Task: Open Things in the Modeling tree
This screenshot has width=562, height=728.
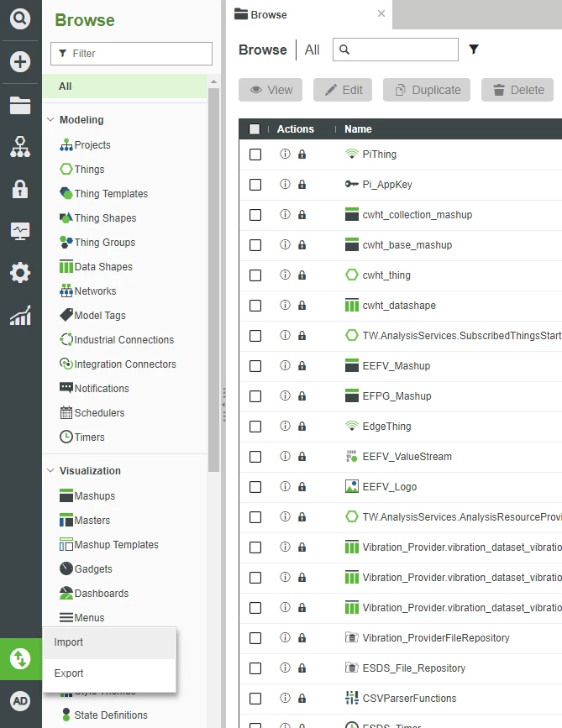Action: (x=82, y=170)
